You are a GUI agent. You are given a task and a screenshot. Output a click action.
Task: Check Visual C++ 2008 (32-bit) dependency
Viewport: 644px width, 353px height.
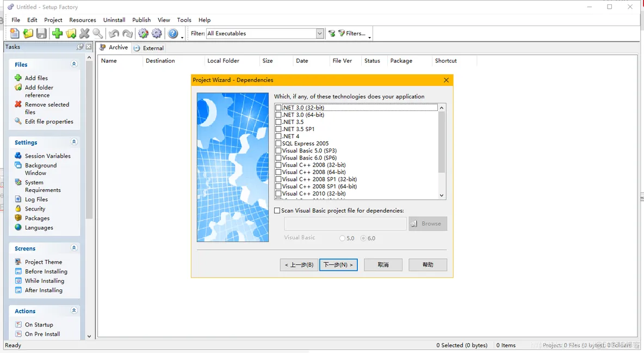(278, 165)
